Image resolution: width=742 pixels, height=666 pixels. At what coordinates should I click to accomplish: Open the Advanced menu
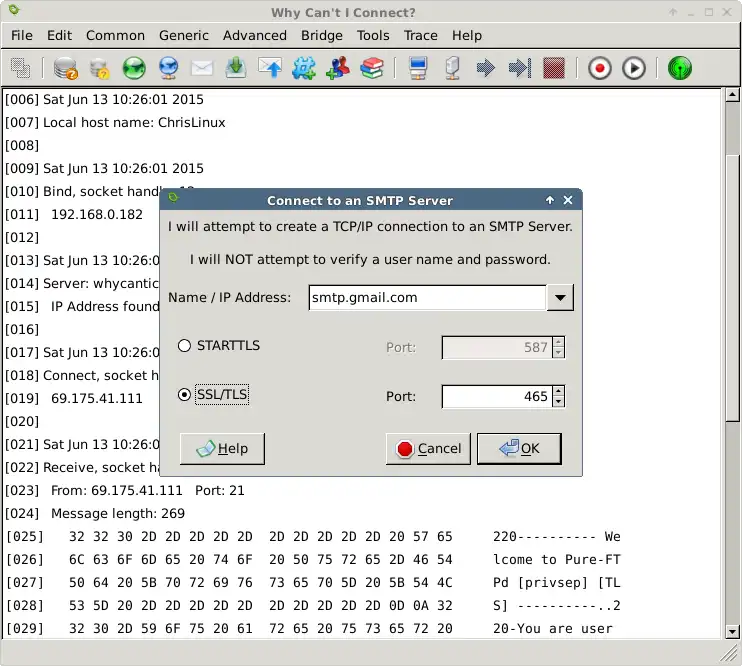click(255, 36)
